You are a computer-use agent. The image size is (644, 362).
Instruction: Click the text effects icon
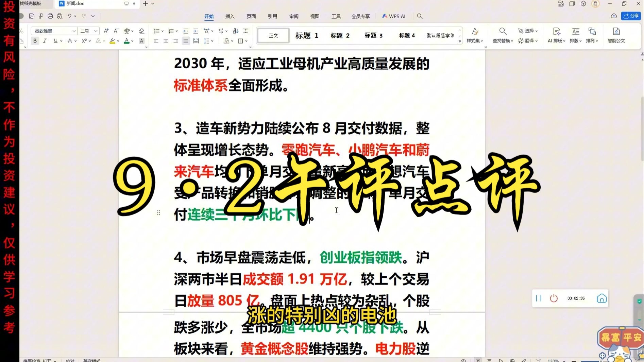point(98,41)
